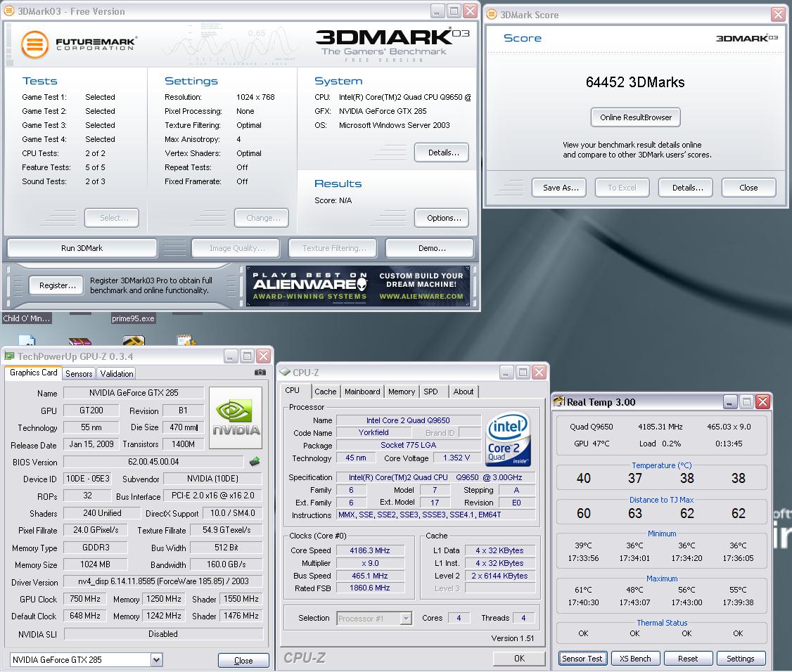This screenshot has width=792, height=672.
Task: Click the 3DMark Score title bar icon
Action: (x=492, y=15)
